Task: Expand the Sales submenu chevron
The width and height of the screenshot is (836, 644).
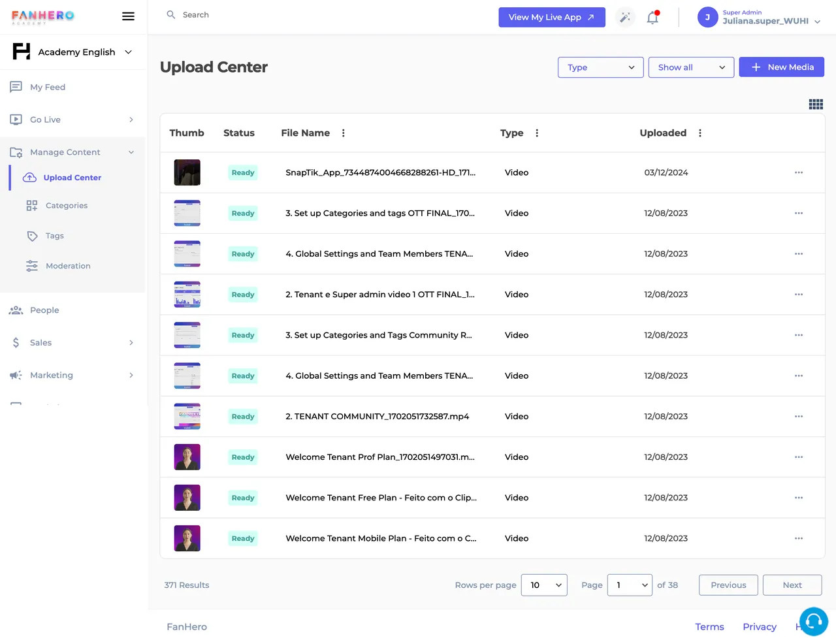Action: [131, 342]
